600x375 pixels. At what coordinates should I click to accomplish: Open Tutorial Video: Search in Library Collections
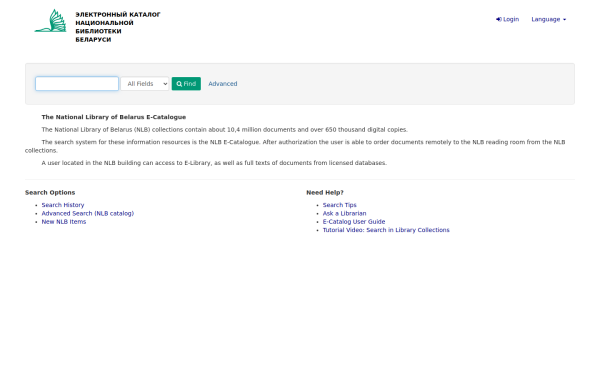tap(386, 230)
